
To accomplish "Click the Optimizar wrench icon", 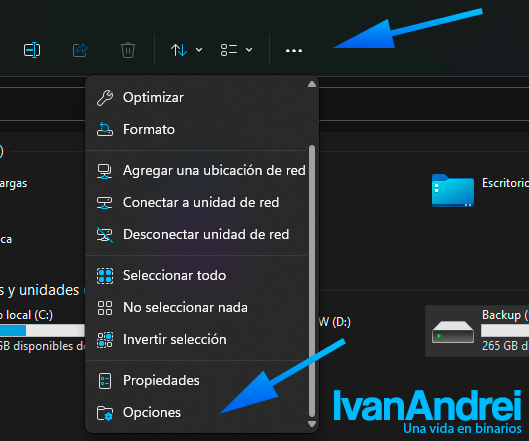I will [x=105, y=98].
